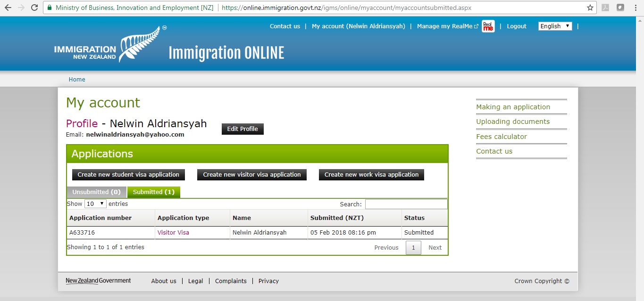Open the Visitor Visa application link
The image size is (644, 301).
[173, 233]
